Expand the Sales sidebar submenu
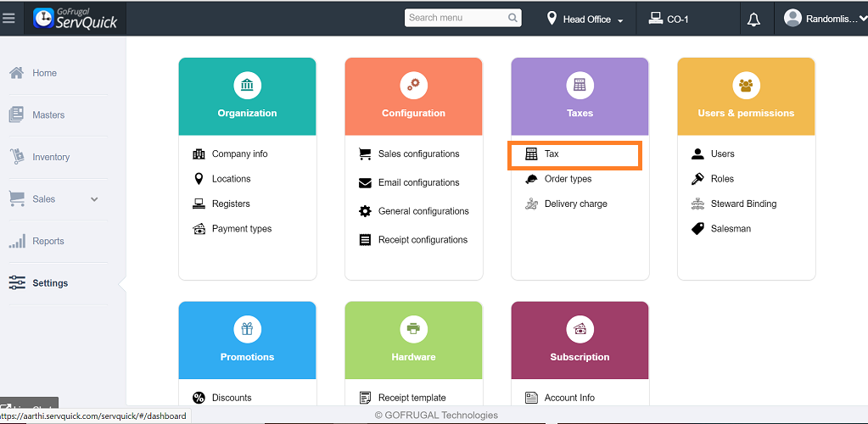The height and width of the screenshot is (424, 868). (94, 199)
